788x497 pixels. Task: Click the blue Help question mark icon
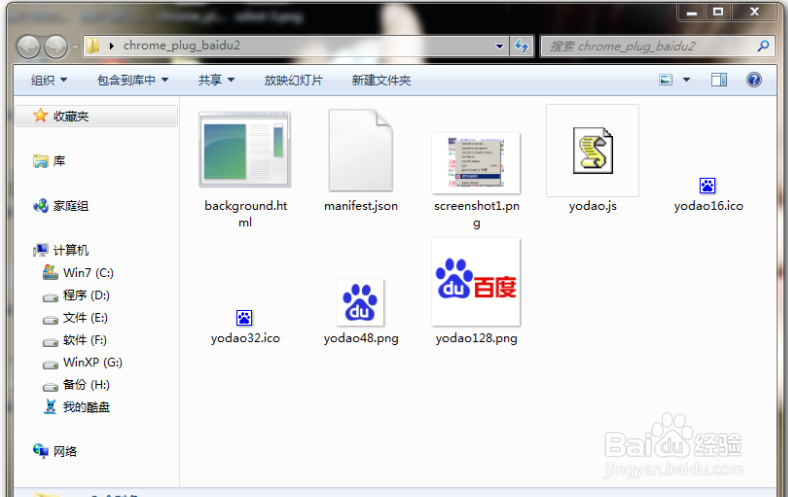pos(754,79)
